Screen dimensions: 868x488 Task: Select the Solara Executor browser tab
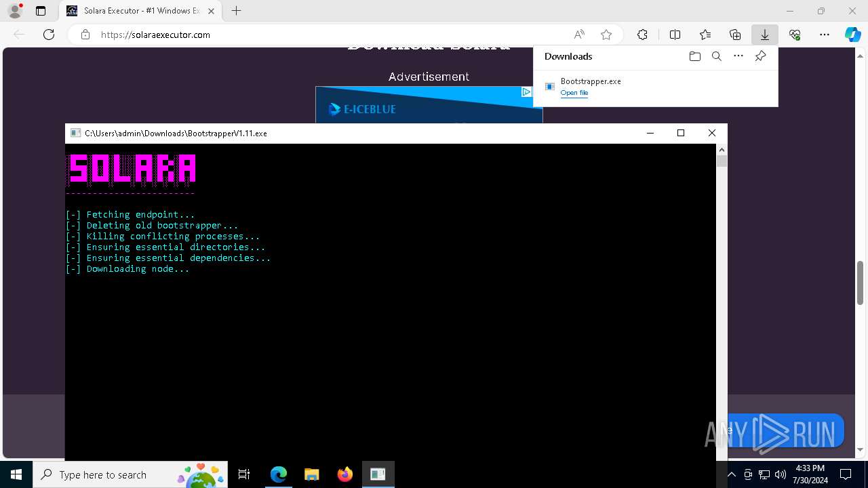coord(140,11)
